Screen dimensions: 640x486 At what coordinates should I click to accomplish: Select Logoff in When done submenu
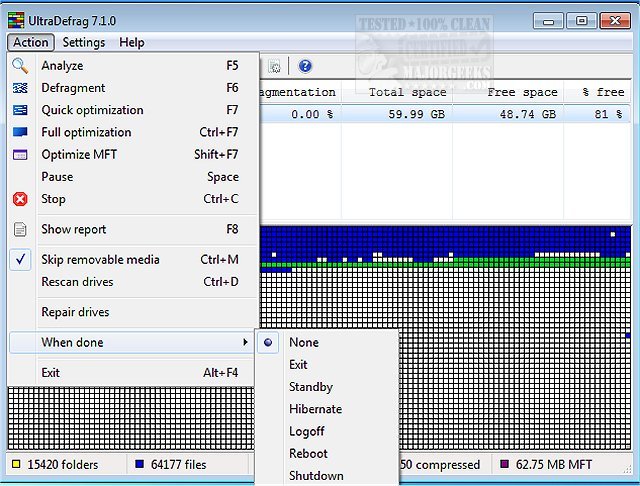[x=327, y=431]
